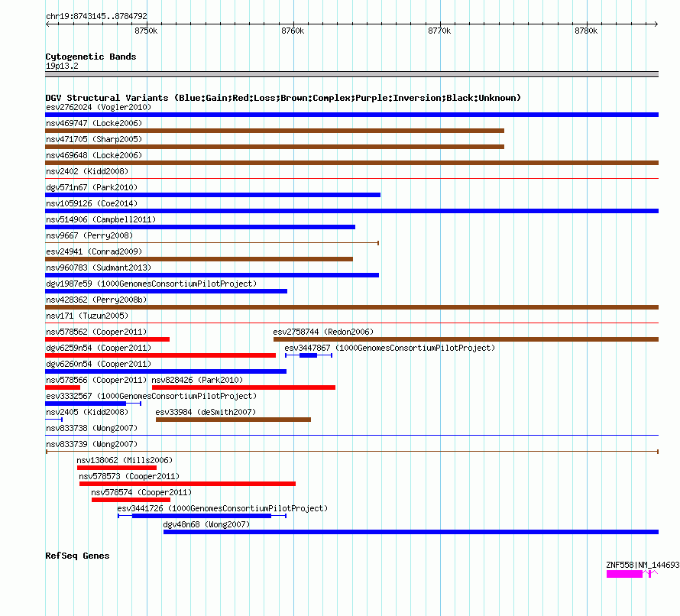Screen dimensions: 680x616
Task: Click nsv833739 (Wong2007) label
Action: (x=92, y=444)
